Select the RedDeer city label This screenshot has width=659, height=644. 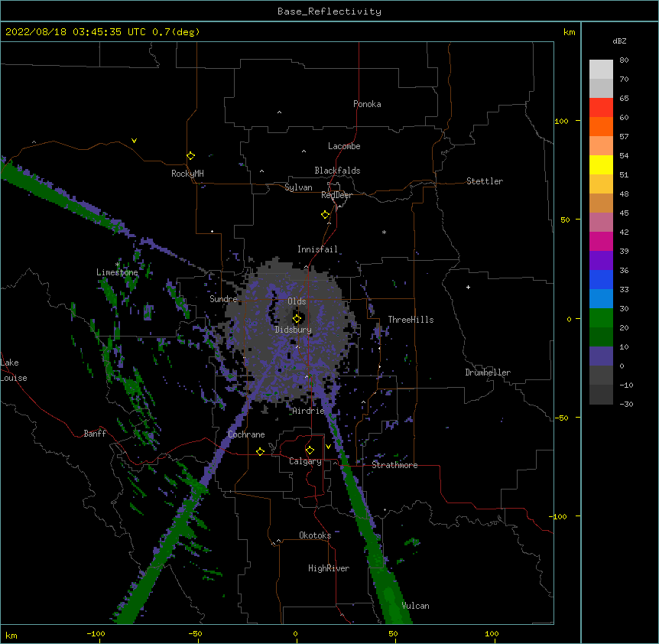coord(336,195)
